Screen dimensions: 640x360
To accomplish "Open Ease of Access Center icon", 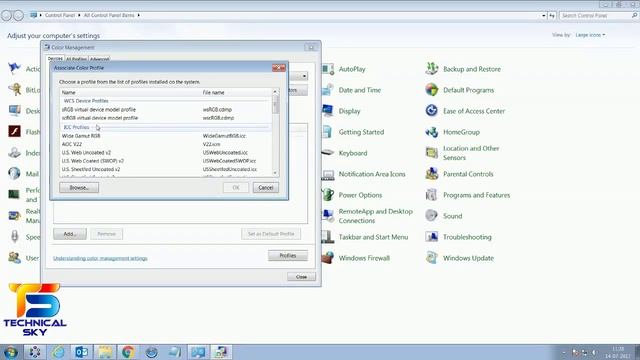I will 431,111.
